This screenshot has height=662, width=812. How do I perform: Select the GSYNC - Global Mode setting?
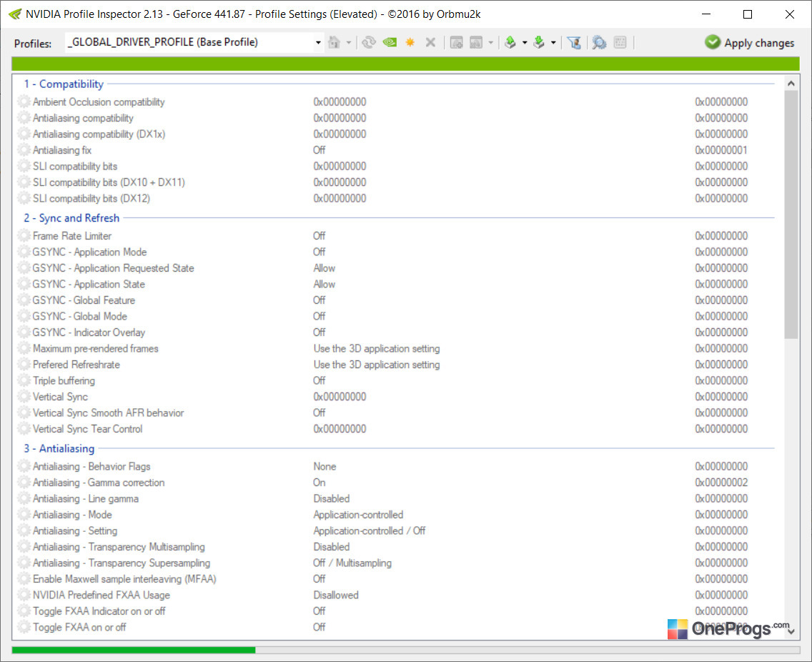[x=80, y=316]
